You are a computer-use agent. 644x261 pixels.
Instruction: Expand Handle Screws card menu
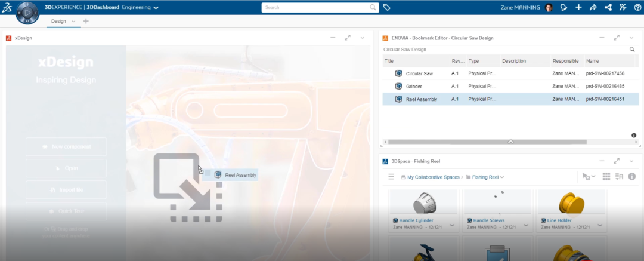pyautogui.click(x=526, y=225)
